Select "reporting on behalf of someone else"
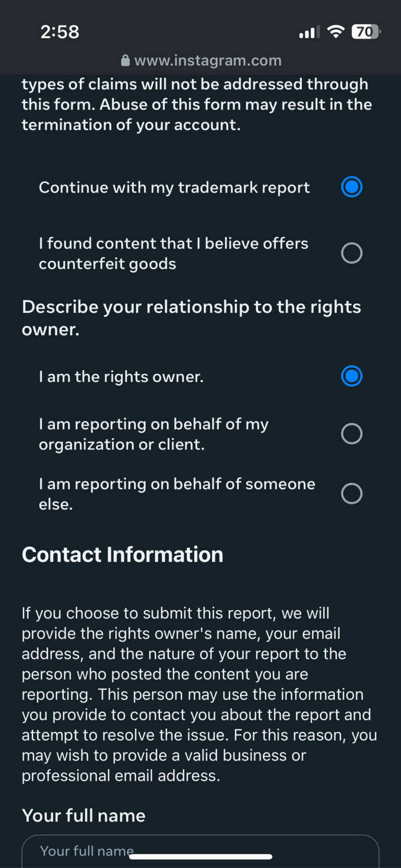This screenshot has width=401, height=868. [x=351, y=493]
